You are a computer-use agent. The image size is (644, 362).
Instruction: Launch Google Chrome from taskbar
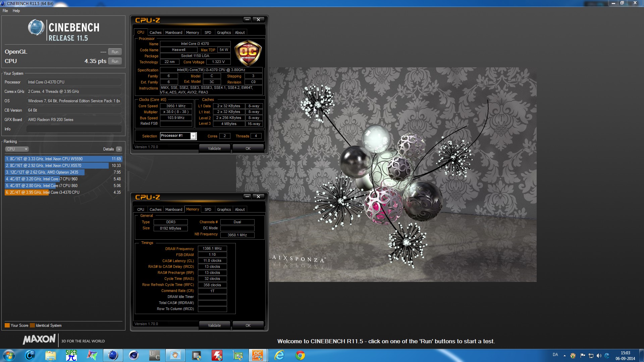click(300, 355)
